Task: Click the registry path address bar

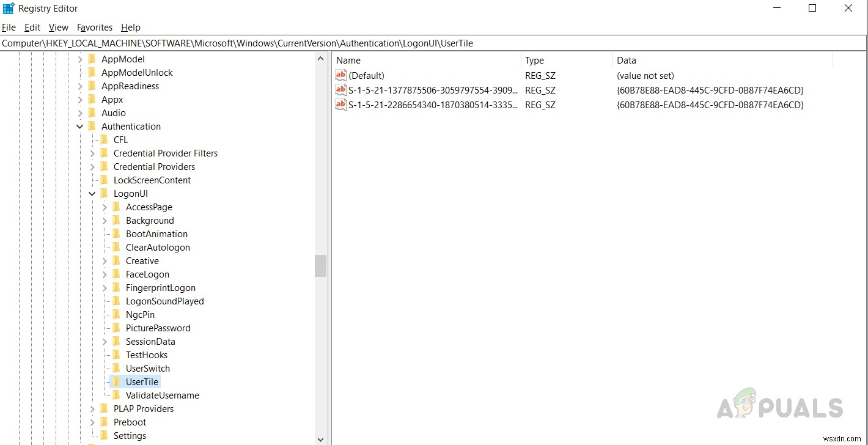Action: [433, 43]
